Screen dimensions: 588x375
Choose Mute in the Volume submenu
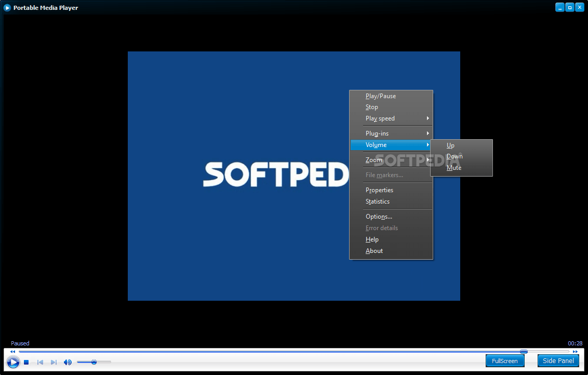462,168
